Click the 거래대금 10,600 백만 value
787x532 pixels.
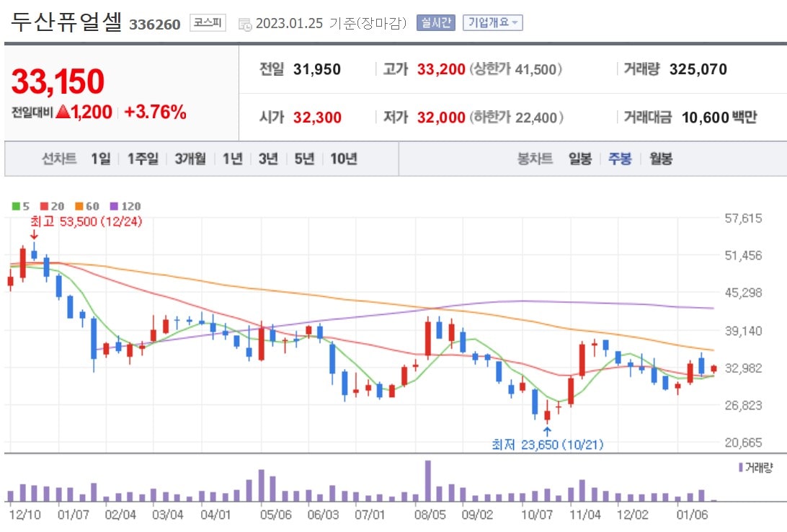[x=719, y=118]
